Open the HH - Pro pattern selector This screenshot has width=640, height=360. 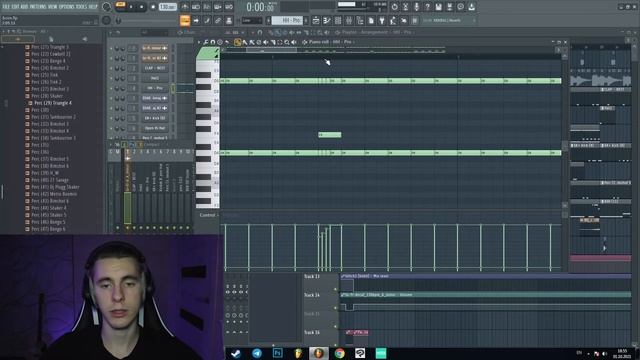pyautogui.click(x=287, y=20)
